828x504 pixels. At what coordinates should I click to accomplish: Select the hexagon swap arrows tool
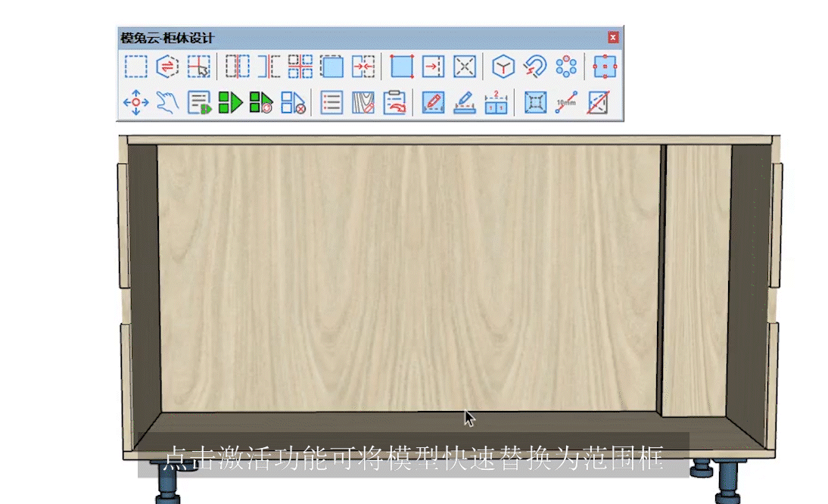(x=167, y=67)
